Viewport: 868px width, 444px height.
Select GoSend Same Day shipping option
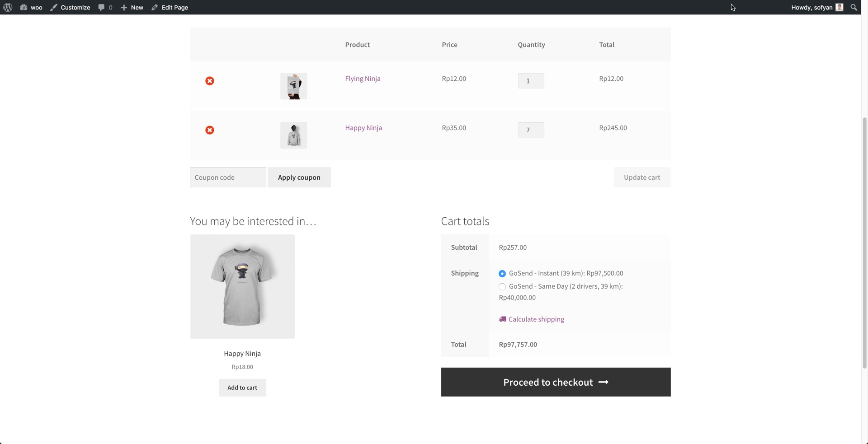point(502,287)
